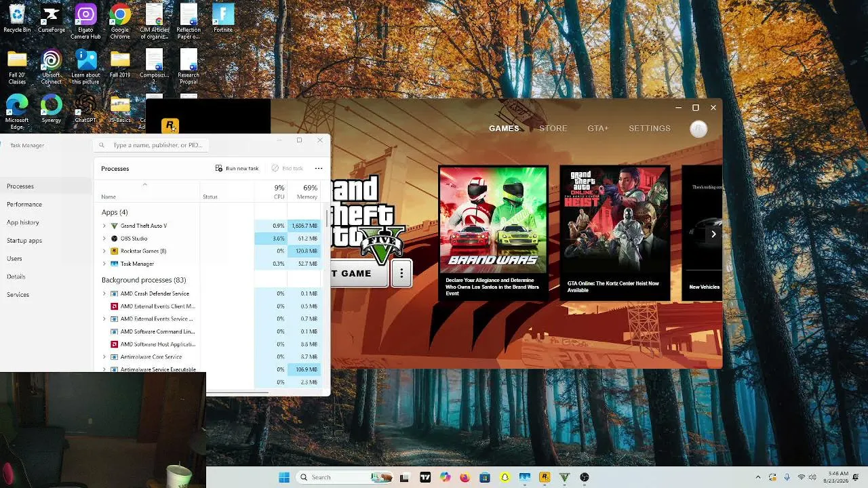
Task: Open Firefox from the taskbar
Action: click(465, 477)
